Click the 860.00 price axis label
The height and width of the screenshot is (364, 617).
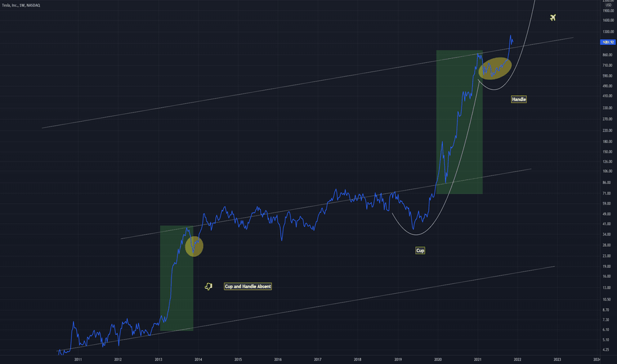(608, 55)
